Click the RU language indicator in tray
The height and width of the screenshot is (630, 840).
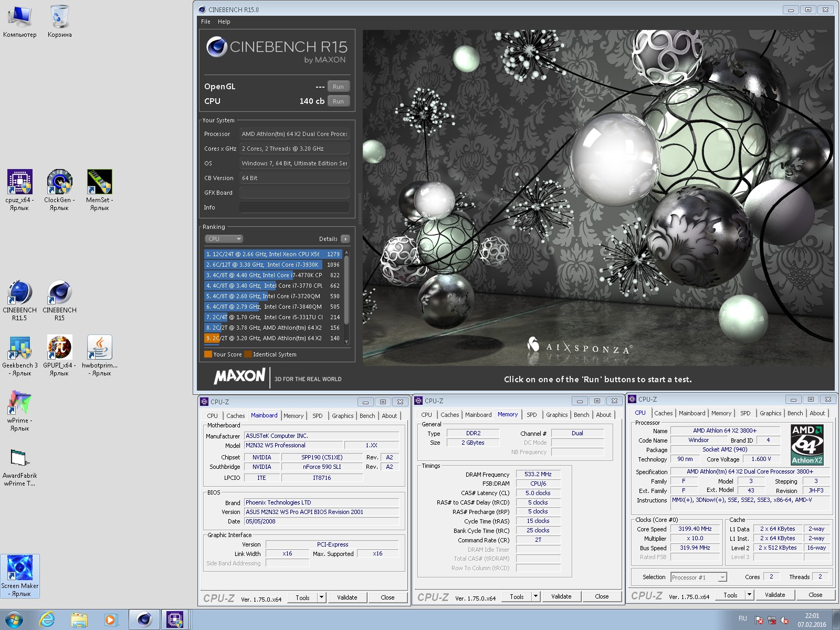[742, 618]
